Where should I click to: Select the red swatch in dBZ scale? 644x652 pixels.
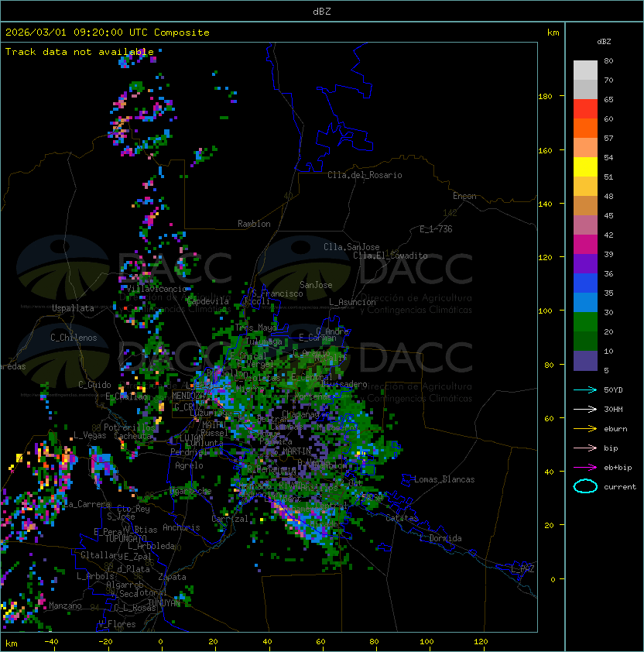tap(585, 109)
